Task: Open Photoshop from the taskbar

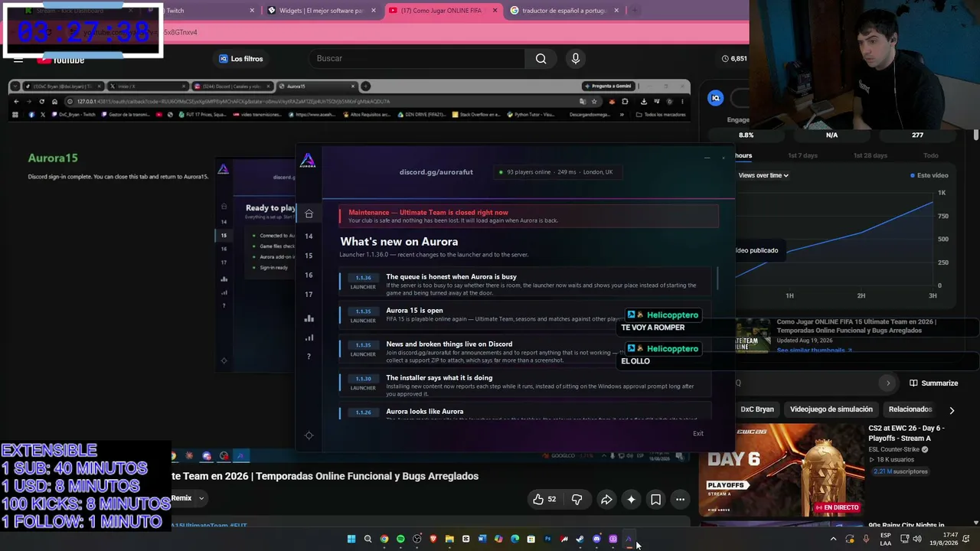Action: click(x=547, y=539)
